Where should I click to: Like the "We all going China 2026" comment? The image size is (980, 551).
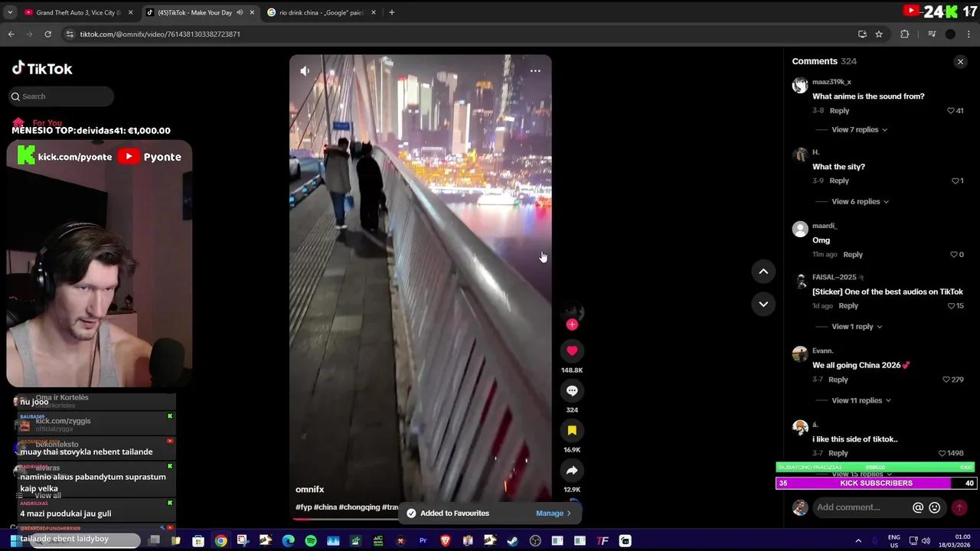(x=946, y=380)
